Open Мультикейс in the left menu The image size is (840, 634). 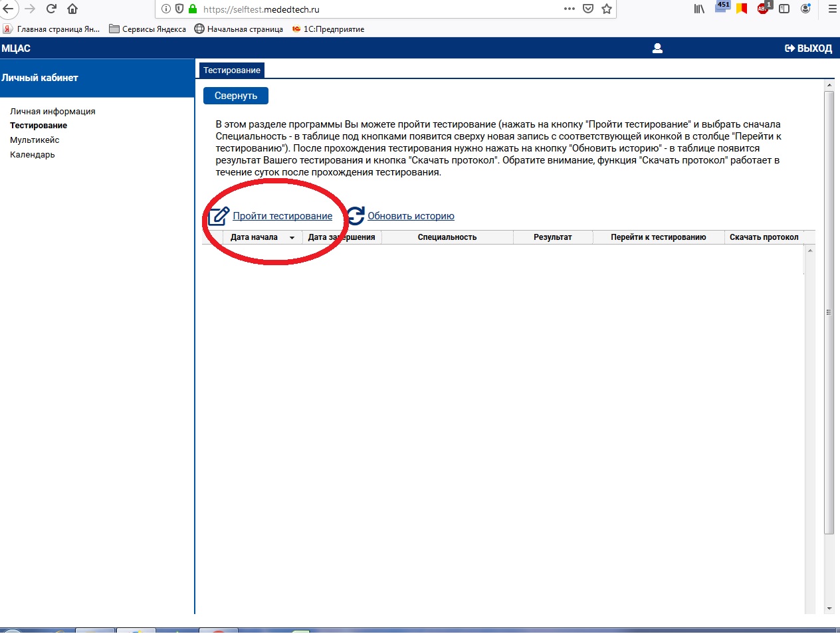click(x=35, y=140)
